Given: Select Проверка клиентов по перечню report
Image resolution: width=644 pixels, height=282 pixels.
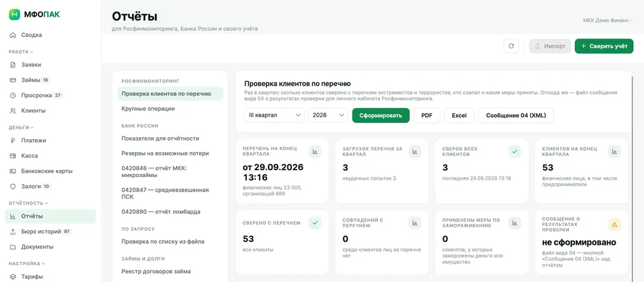Looking at the screenshot, I should point(170,93).
